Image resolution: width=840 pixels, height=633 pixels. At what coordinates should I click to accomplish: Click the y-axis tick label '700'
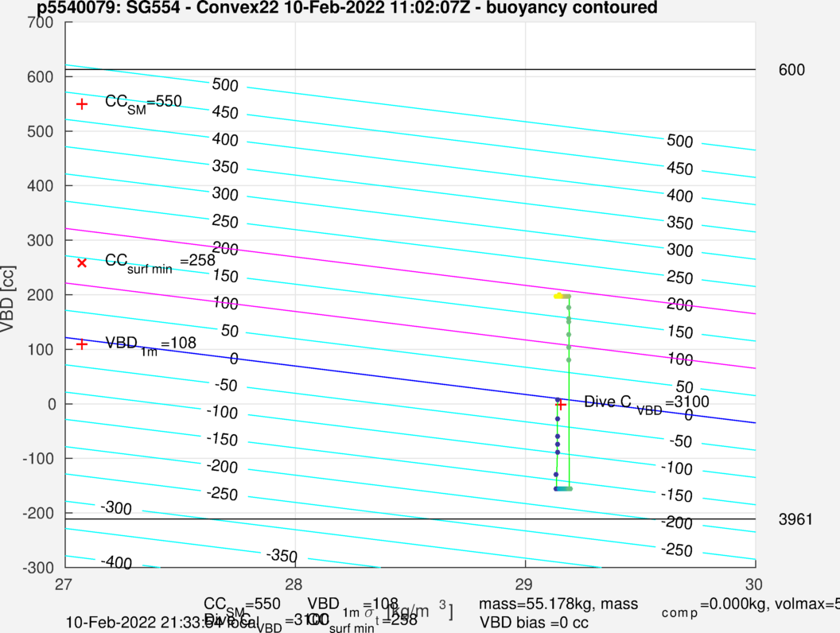[x=41, y=22]
